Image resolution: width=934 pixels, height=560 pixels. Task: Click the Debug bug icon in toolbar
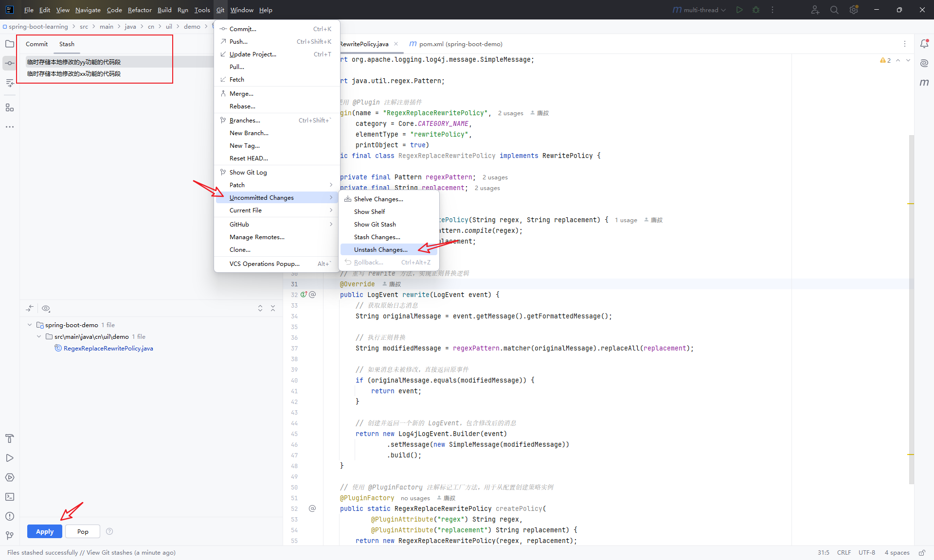(x=756, y=10)
